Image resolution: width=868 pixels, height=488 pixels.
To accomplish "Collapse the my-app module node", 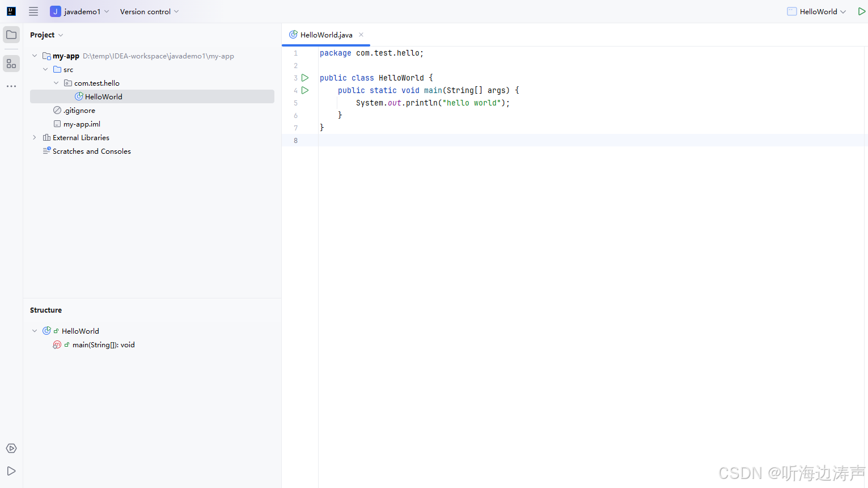I will pyautogui.click(x=35, y=56).
